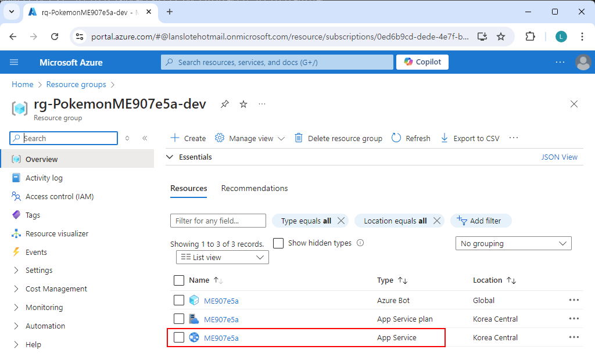Check the select-all checkbox in header
Screen dimensions: 595x364
(x=179, y=280)
